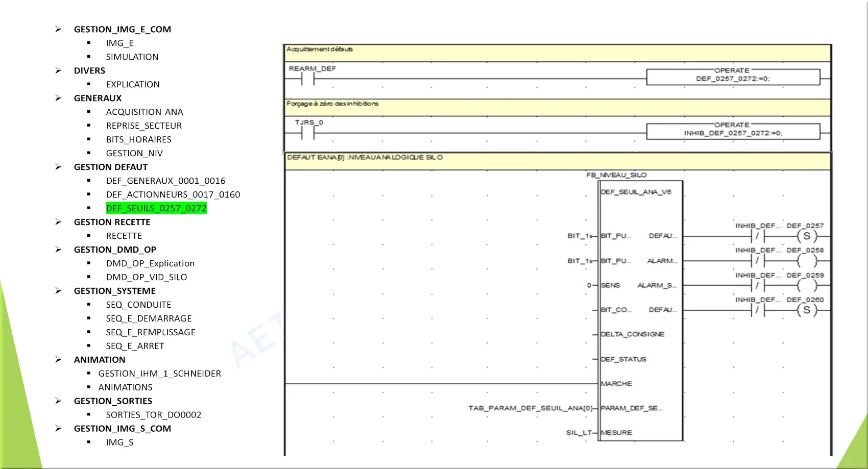Select DMD_OP_Explication entry
The height and width of the screenshot is (469, 868).
(x=150, y=264)
